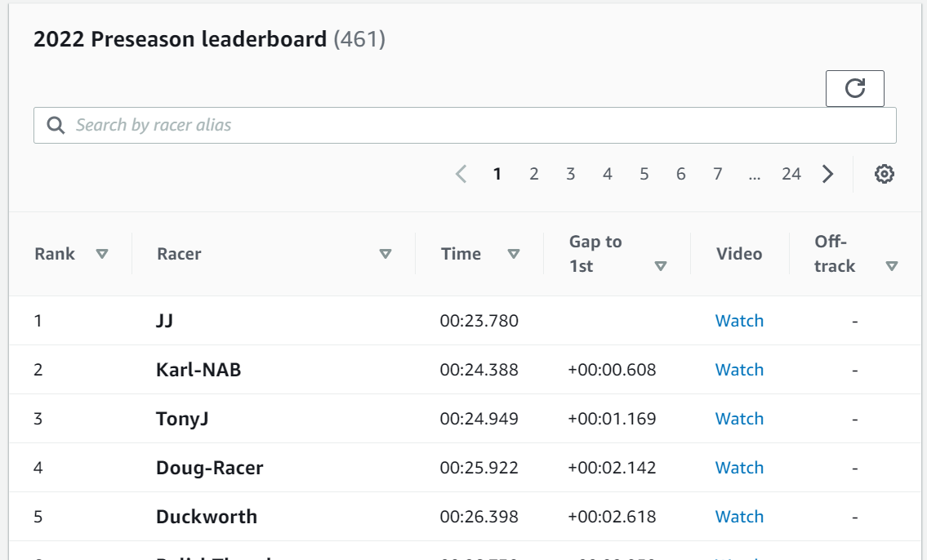The image size is (927, 560).
Task: Click the search magnifier icon
Action: (x=56, y=125)
